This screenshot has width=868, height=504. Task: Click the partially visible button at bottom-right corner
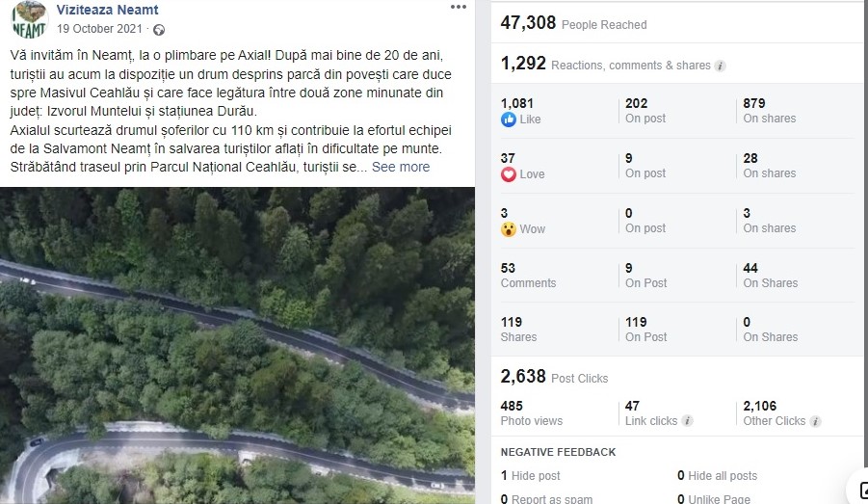[x=858, y=489]
